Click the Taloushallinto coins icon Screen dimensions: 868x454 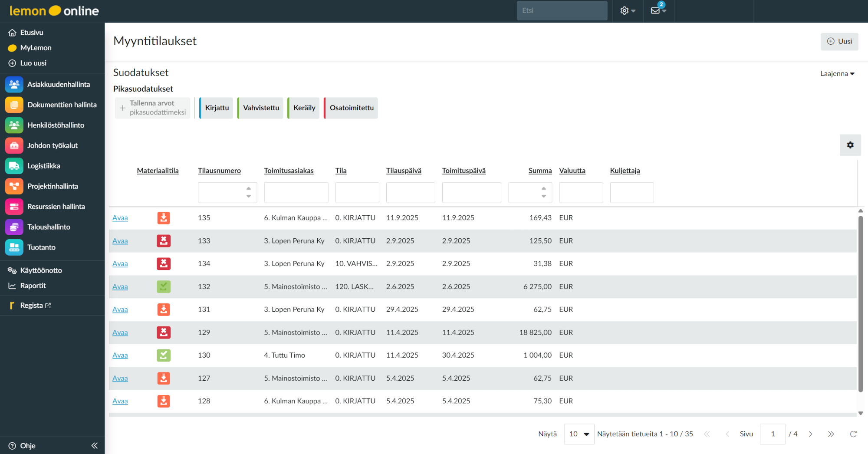tap(14, 227)
